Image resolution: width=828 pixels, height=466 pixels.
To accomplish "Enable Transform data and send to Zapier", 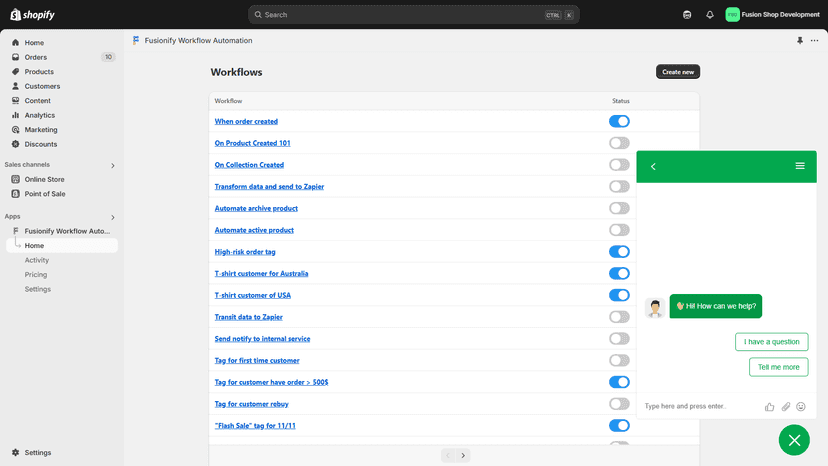I will (x=619, y=187).
